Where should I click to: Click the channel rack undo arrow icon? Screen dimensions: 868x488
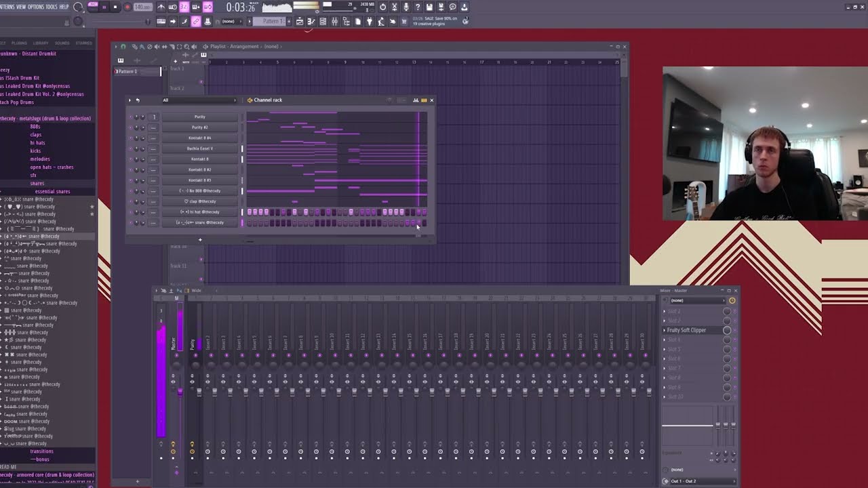coord(138,100)
